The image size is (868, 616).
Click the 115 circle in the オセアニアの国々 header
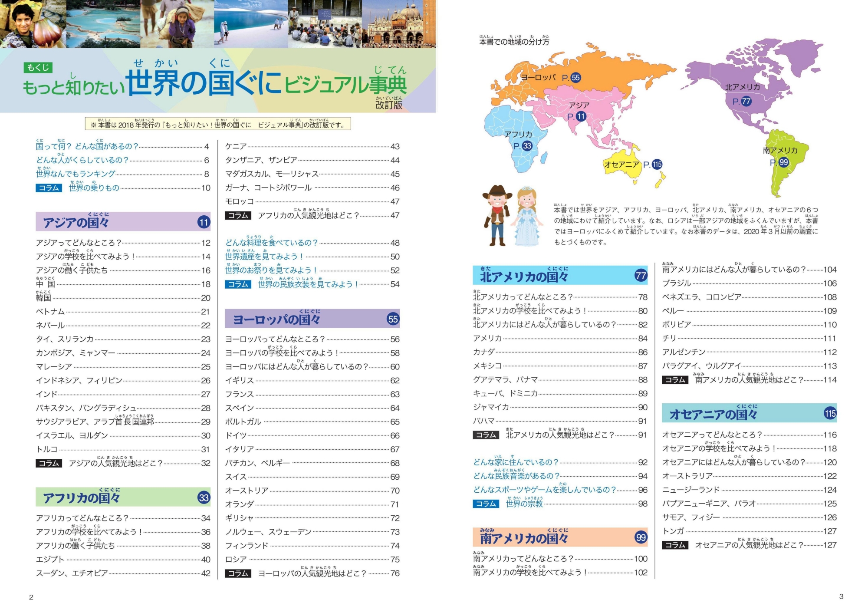point(830,413)
